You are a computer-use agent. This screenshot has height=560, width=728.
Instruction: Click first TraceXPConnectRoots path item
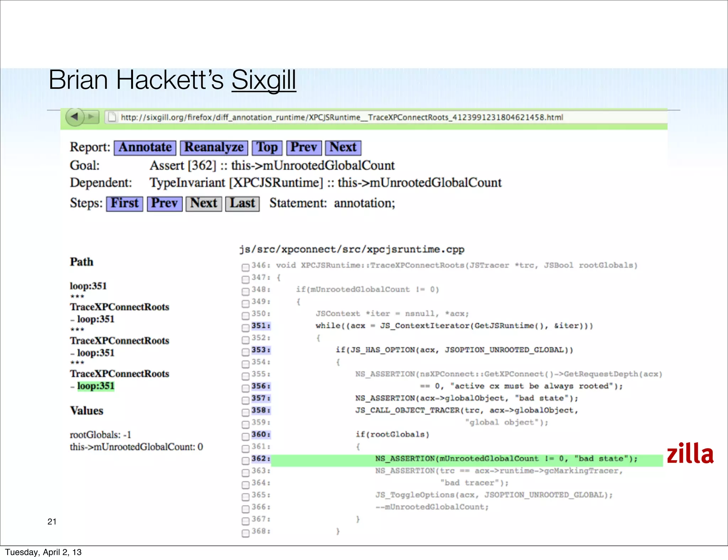click(119, 307)
